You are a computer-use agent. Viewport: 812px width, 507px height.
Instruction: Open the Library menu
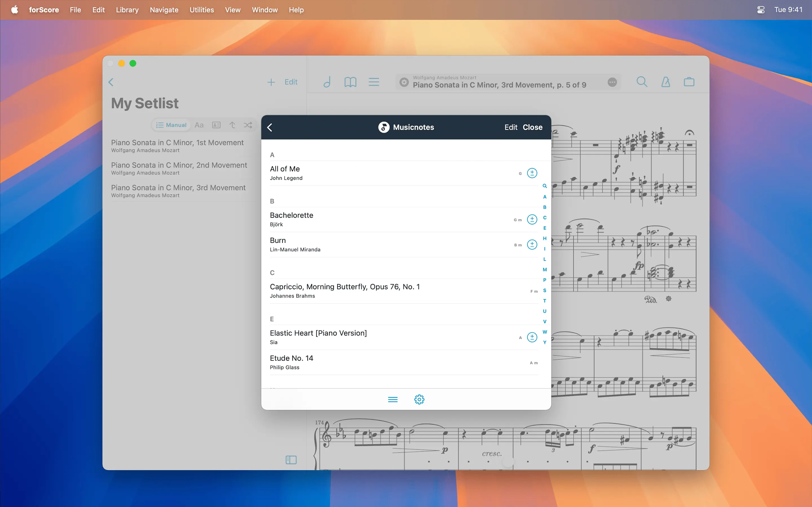[x=127, y=10]
